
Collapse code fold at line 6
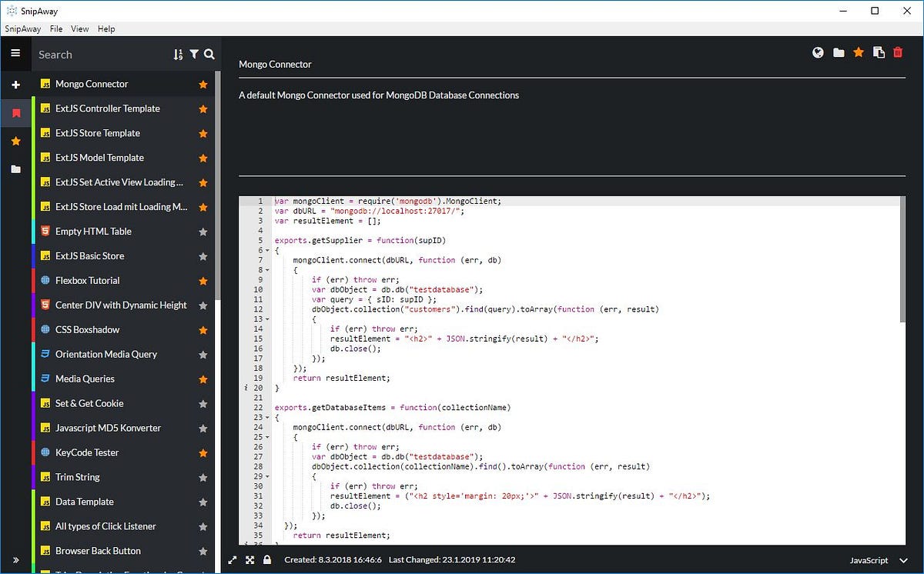coord(267,250)
